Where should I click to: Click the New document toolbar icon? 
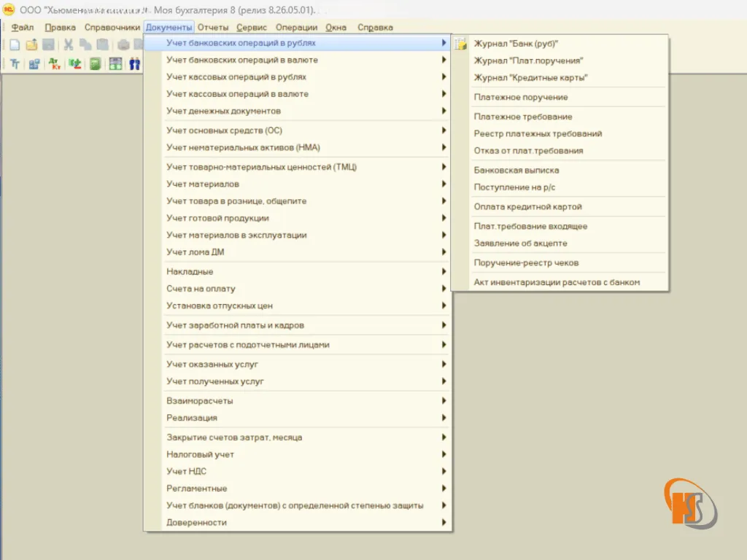coord(15,44)
